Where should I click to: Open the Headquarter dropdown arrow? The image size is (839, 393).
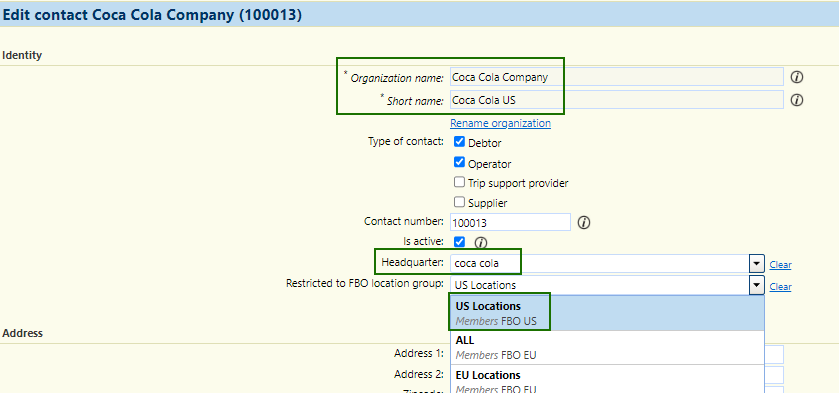pyautogui.click(x=756, y=264)
